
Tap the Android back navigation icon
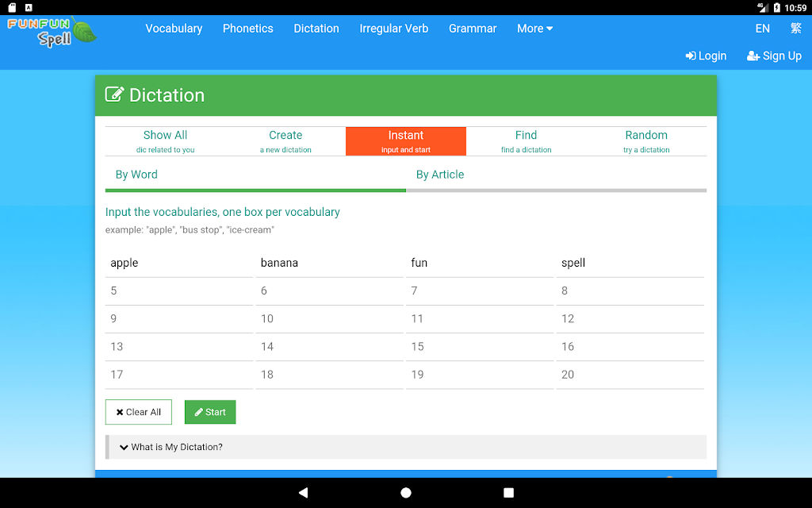pos(304,492)
